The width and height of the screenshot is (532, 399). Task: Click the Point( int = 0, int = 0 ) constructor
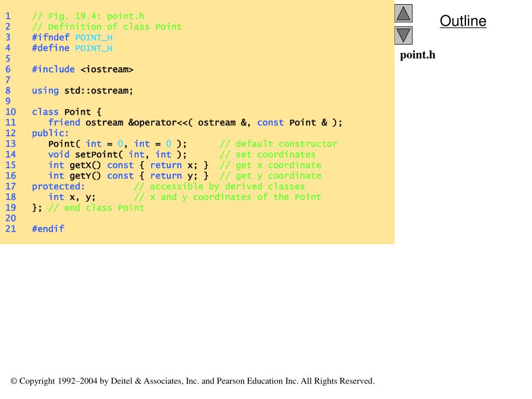(117, 144)
